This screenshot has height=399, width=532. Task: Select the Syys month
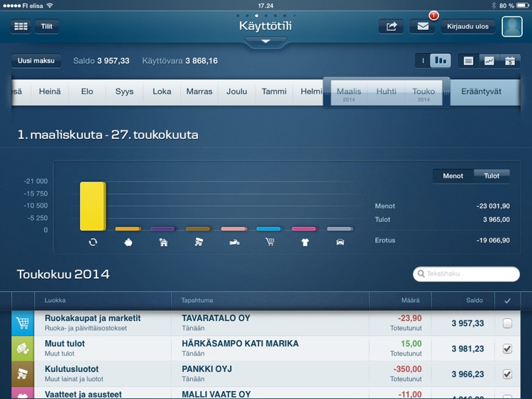(x=124, y=92)
